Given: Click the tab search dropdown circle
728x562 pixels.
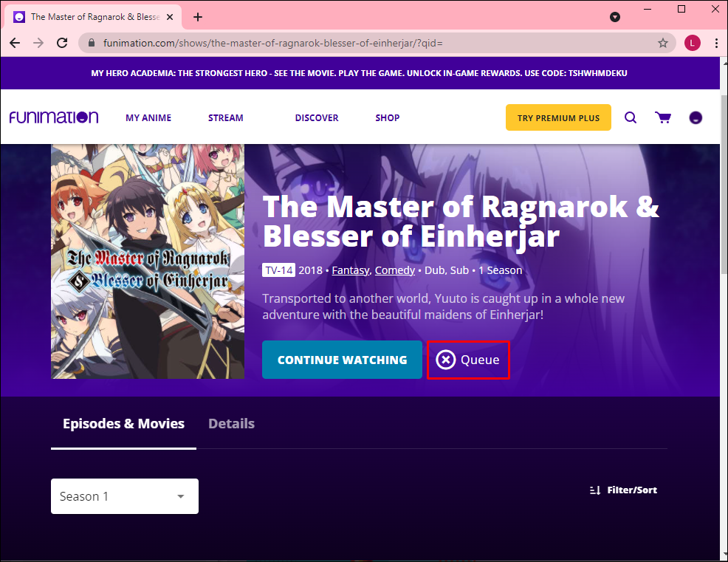Looking at the screenshot, I should coord(615,17).
